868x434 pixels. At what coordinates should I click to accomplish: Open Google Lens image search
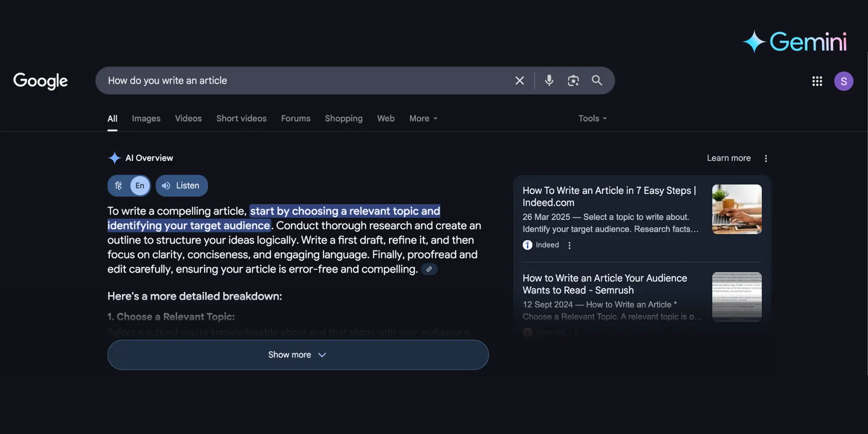pos(573,80)
